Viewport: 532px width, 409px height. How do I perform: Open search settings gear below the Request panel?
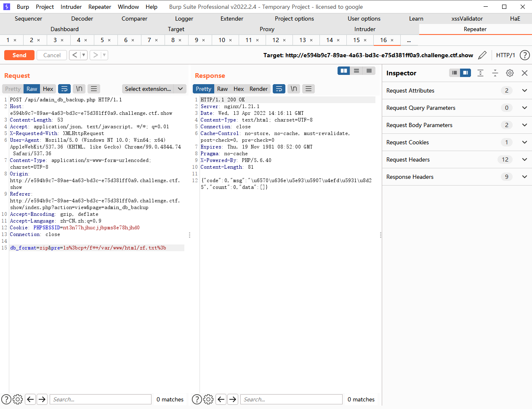[x=17, y=399]
